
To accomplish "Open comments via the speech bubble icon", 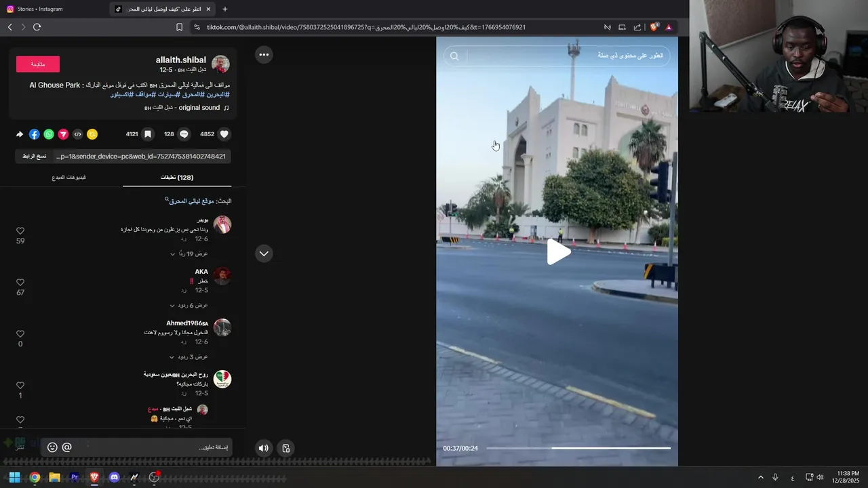I will [184, 134].
